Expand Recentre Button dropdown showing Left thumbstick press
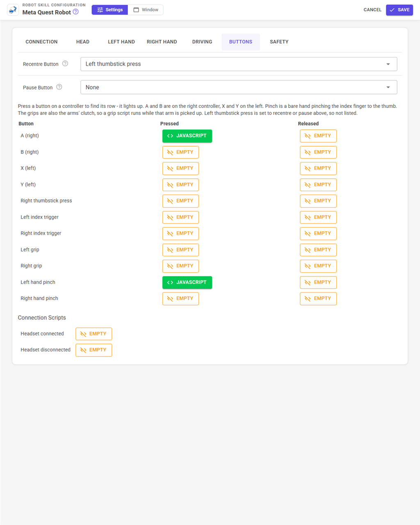Screen dimensions: 420x525 239,64
